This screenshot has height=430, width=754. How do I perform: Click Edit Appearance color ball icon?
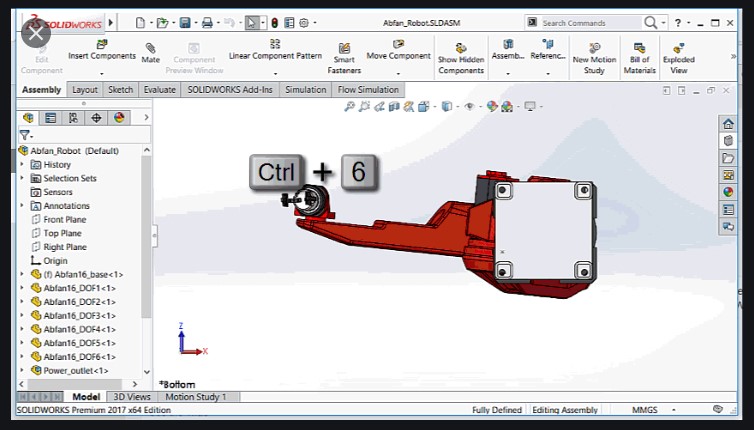pos(491,106)
